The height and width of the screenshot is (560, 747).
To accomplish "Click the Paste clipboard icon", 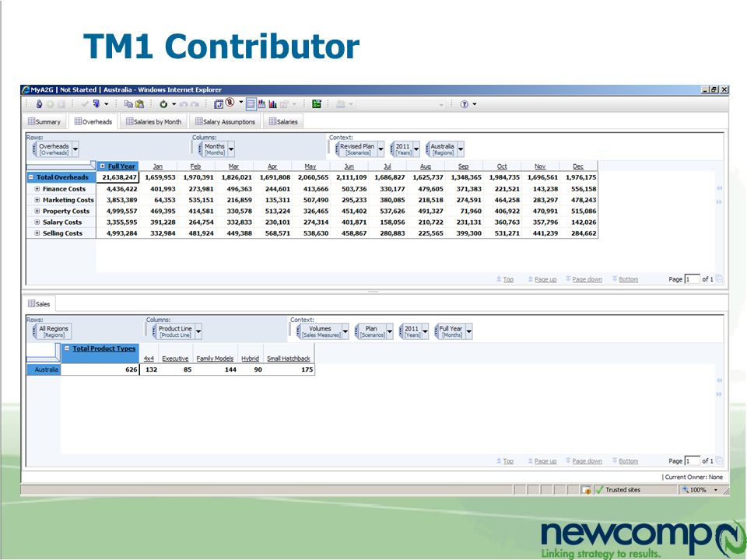I will coord(139,103).
